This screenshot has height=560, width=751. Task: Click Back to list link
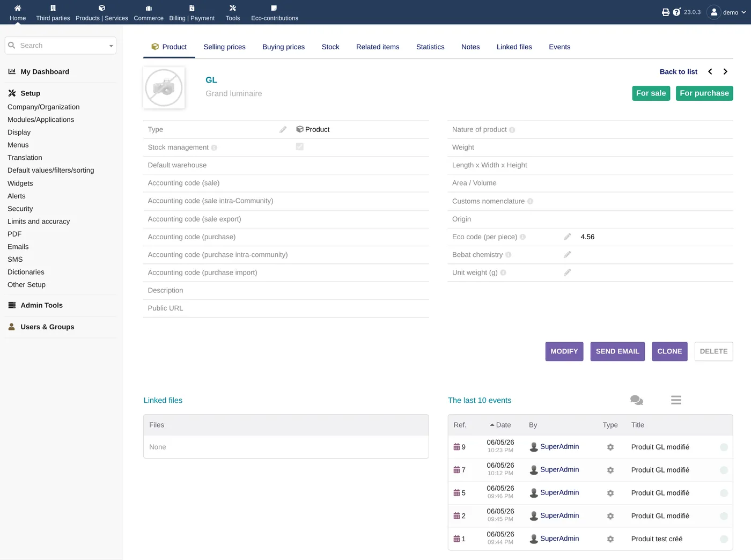pos(678,71)
